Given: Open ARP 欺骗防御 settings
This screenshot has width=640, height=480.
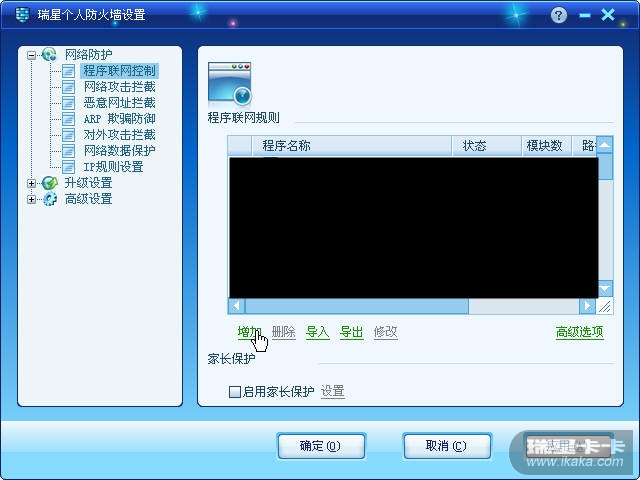Looking at the screenshot, I should point(119,119).
